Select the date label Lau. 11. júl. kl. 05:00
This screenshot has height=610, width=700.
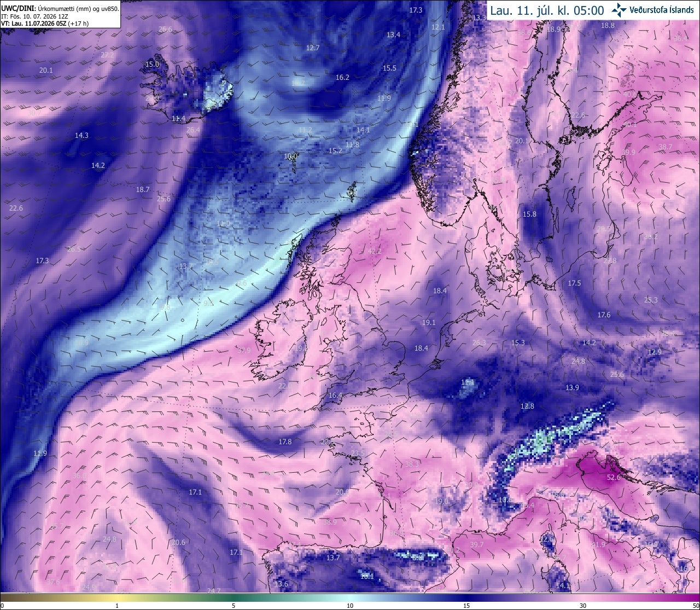click(547, 10)
